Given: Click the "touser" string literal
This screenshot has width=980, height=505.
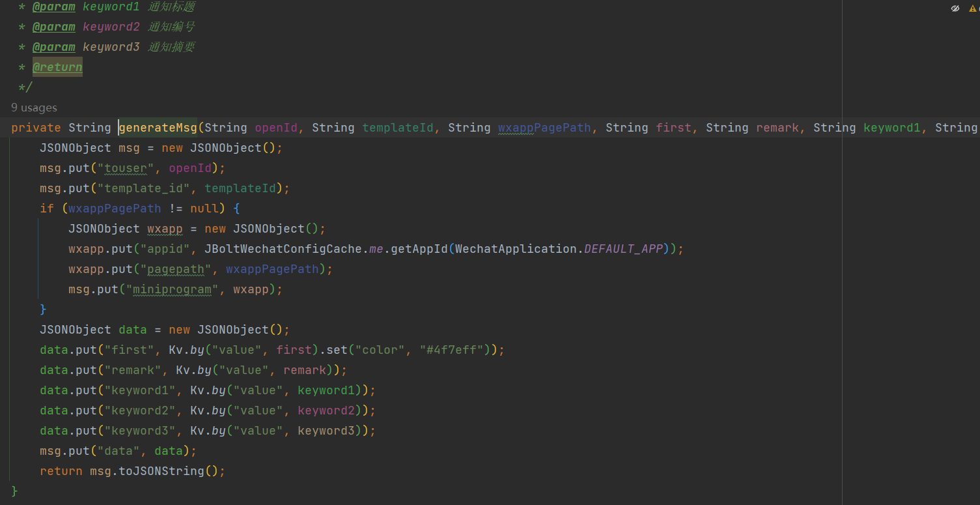Looking at the screenshot, I should [126, 168].
